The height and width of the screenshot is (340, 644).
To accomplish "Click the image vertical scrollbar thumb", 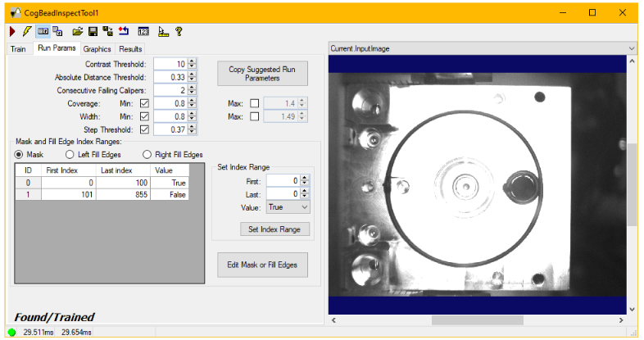I will pyautogui.click(x=632, y=185).
